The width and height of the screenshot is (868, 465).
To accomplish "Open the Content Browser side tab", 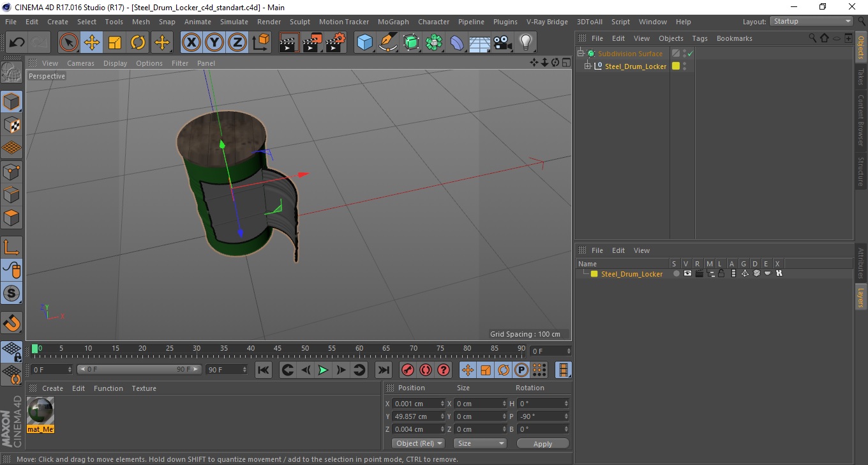I will (861, 120).
